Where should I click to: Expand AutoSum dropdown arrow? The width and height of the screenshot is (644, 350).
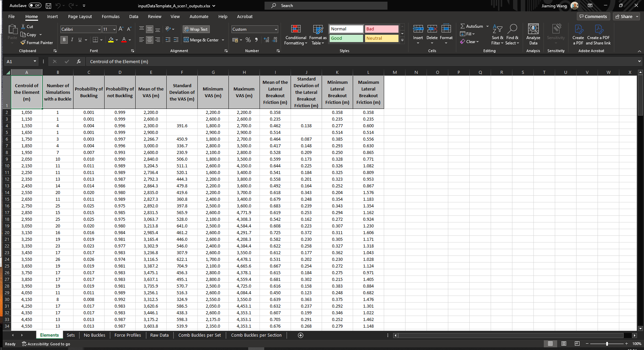tap(487, 26)
